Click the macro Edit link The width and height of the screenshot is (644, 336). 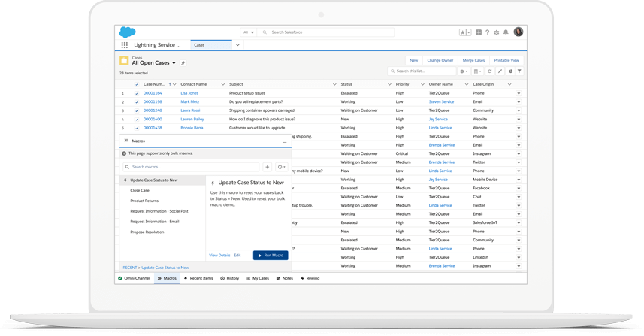237,256
